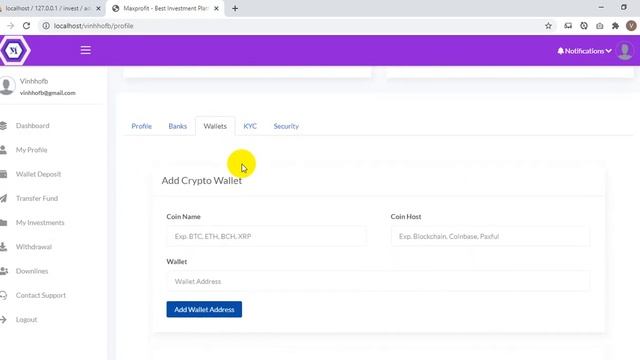
Task: Click the My Profile person icon
Action: click(4, 150)
